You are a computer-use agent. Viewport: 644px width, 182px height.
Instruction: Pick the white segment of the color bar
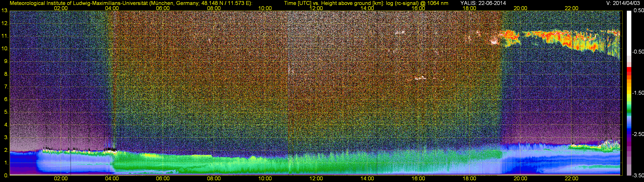[629, 33]
